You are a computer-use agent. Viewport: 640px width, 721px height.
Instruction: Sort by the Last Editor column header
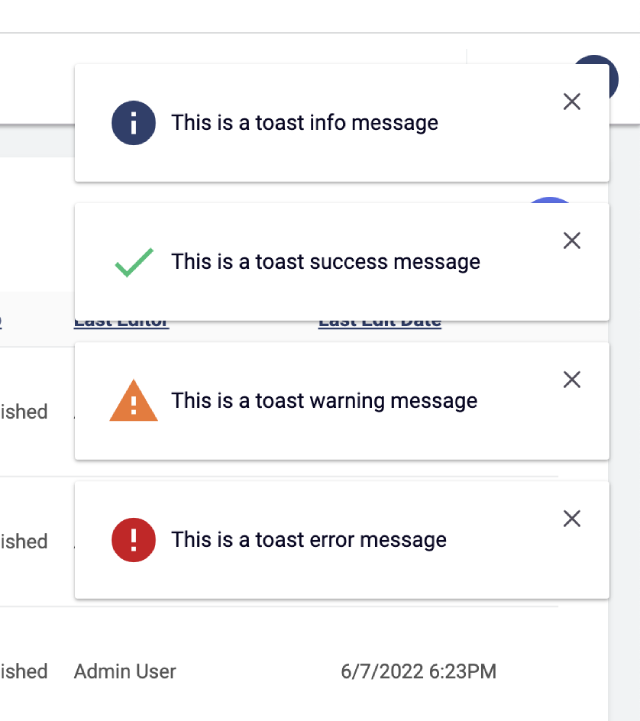pyautogui.click(x=121, y=323)
